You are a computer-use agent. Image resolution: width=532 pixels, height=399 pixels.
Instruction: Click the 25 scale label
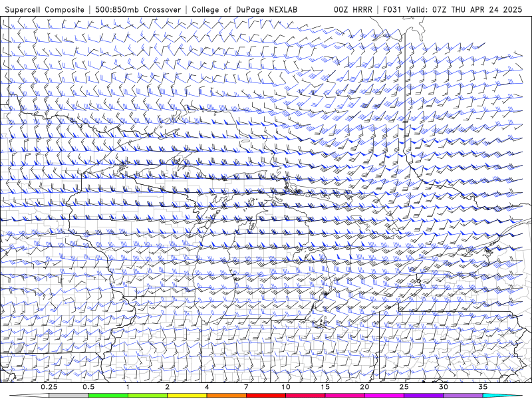pos(404,387)
